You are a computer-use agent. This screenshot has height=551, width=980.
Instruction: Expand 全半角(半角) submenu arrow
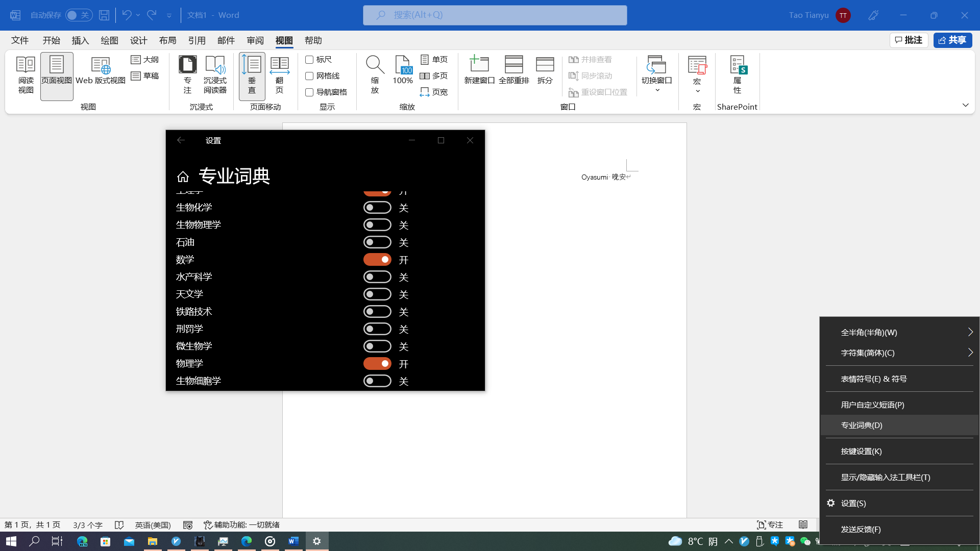click(x=970, y=332)
